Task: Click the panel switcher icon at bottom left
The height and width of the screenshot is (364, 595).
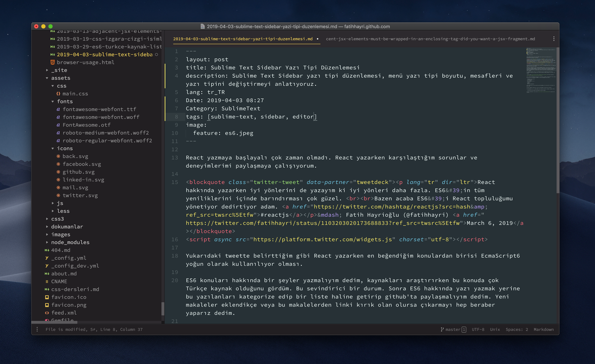Action: tap(37, 329)
